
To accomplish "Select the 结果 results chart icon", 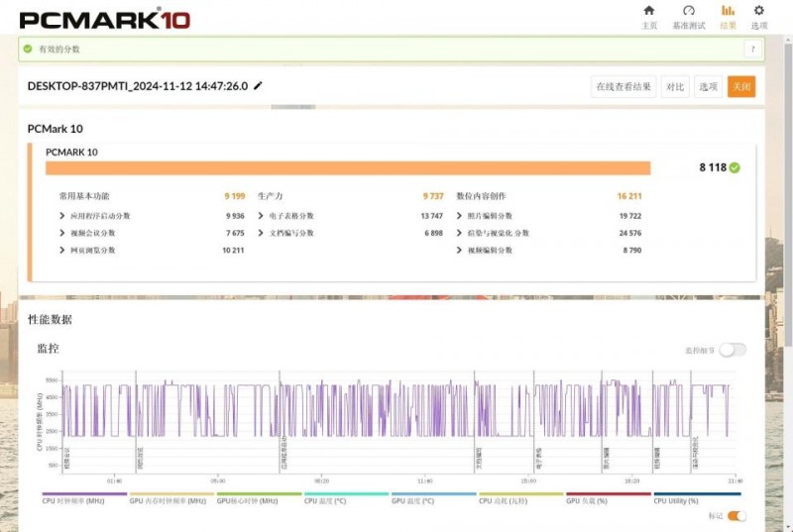I will tap(728, 11).
